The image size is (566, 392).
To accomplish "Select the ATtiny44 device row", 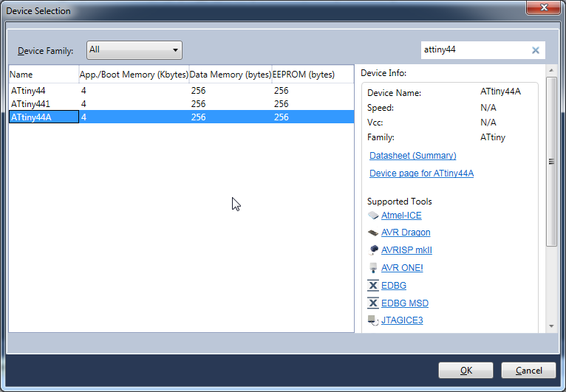I will [x=181, y=91].
